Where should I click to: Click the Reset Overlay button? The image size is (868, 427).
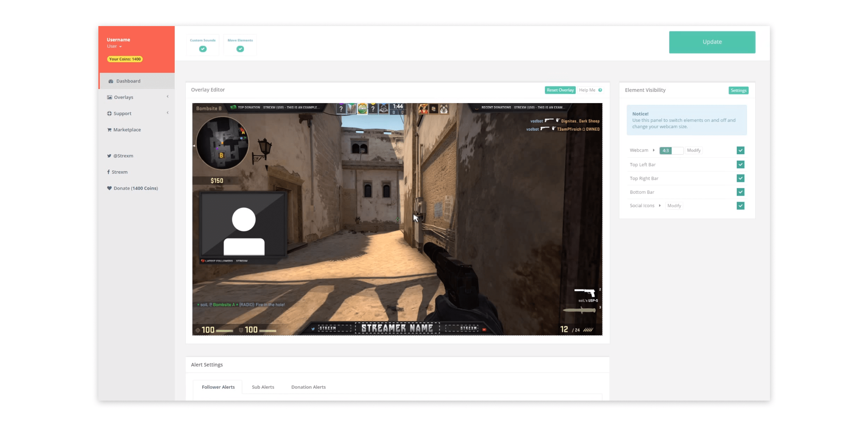point(560,90)
